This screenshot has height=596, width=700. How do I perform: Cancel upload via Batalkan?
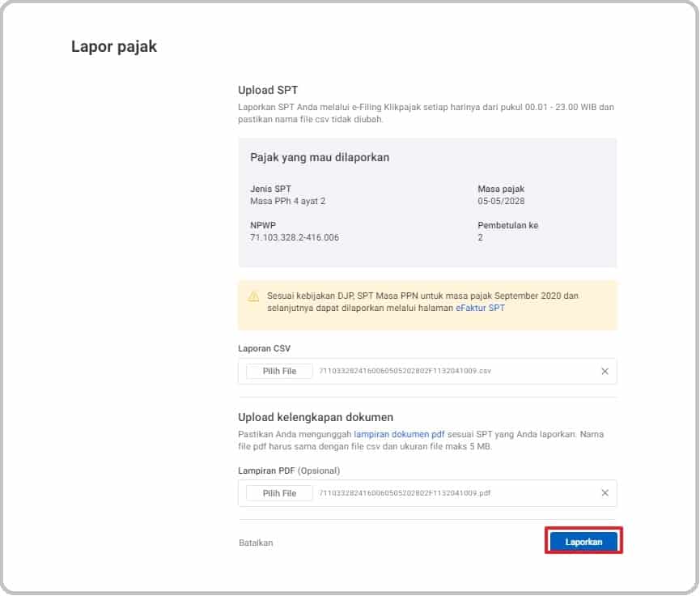pos(256,543)
